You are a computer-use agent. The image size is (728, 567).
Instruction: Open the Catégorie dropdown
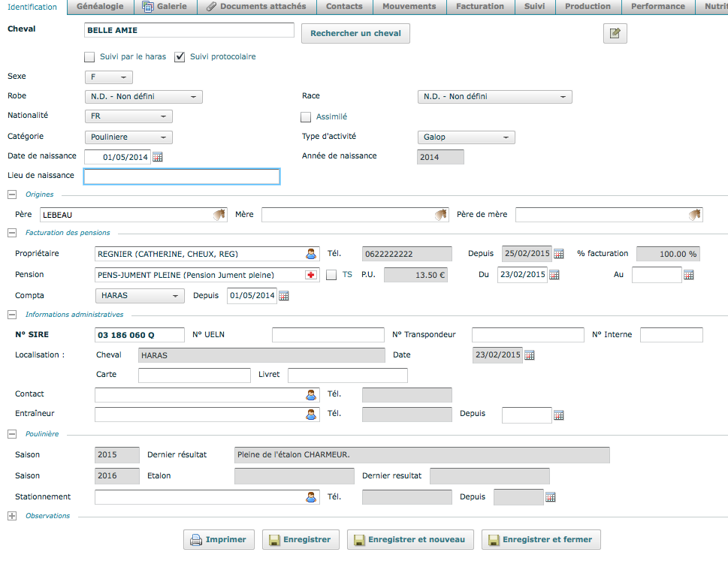coord(128,137)
